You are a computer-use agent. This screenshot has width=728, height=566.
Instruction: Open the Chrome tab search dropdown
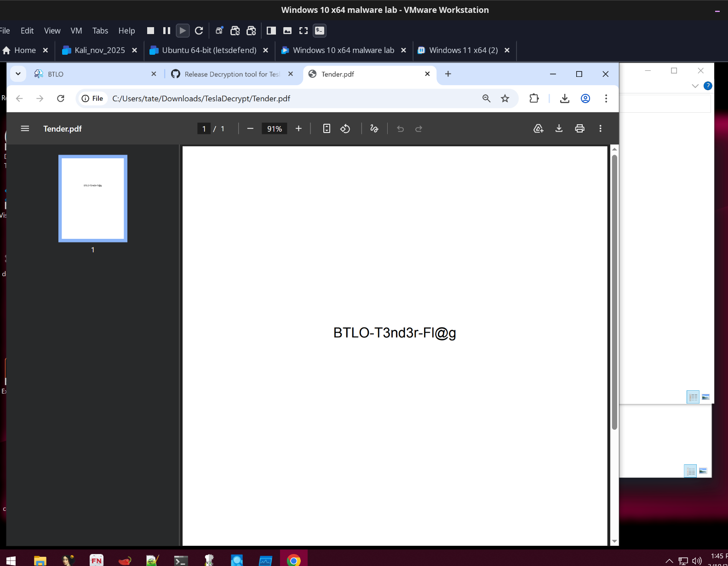click(x=18, y=74)
